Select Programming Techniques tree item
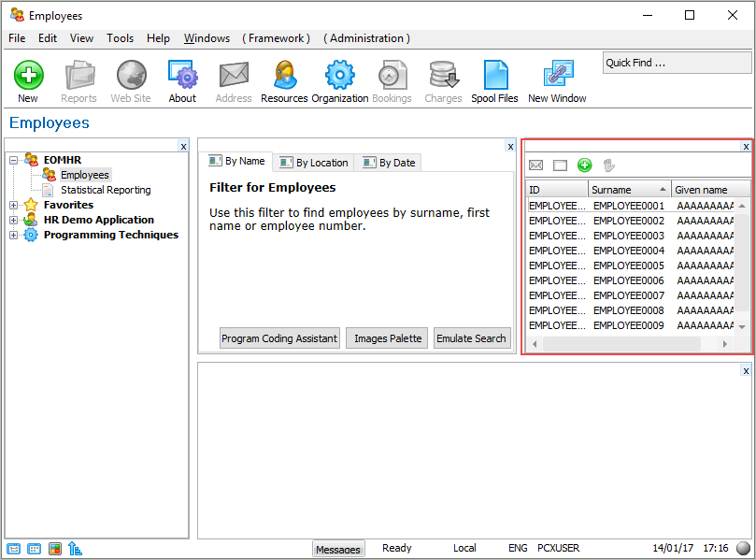The height and width of the screenshot is (560, 756). coord(111,235)
